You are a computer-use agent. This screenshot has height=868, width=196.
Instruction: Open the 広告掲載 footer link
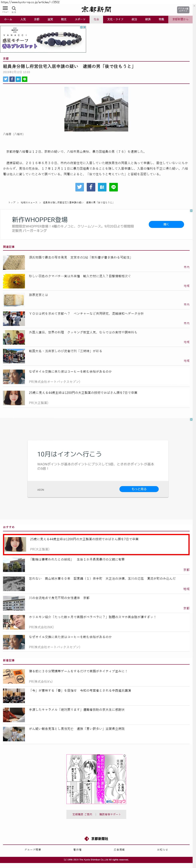pos(119,849)
